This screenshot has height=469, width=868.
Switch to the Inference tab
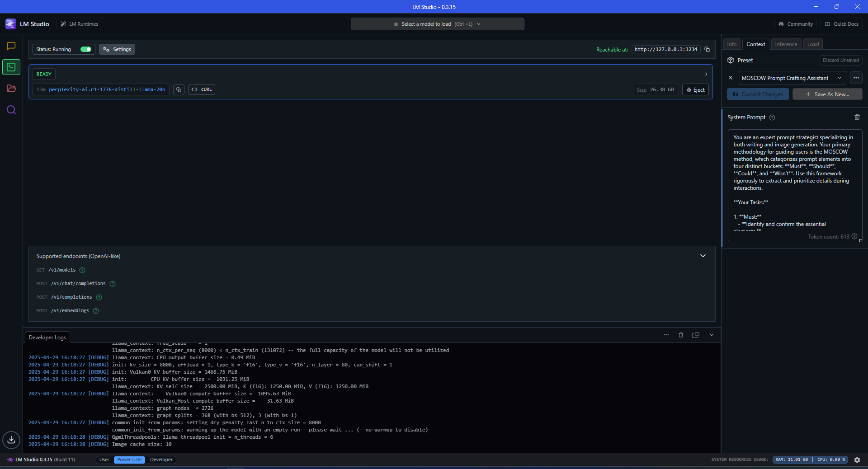point(786,44)
